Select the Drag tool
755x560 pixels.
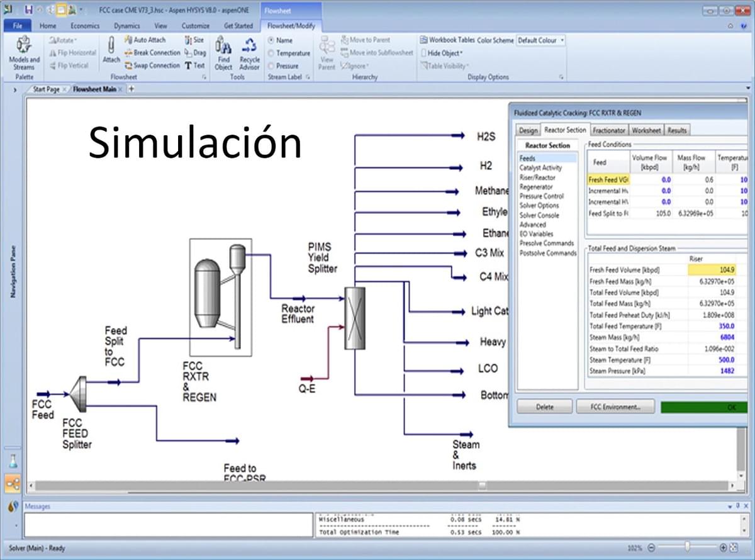click(x=195, y=53)
